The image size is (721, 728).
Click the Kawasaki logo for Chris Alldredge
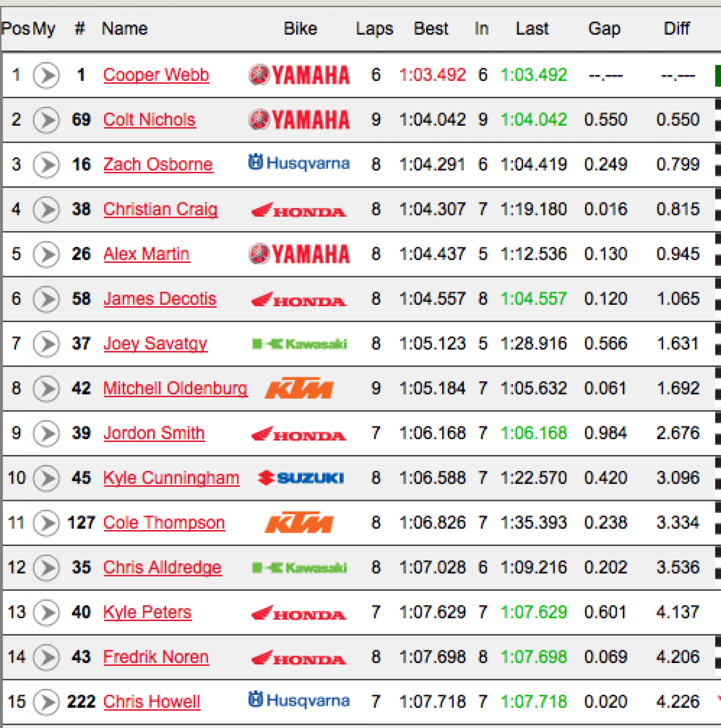click(299, 567)
